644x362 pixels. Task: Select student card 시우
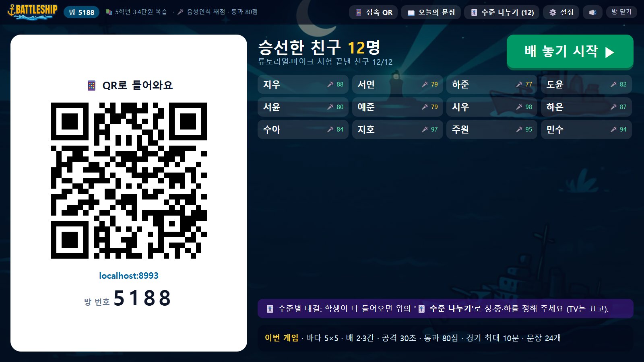492,107
